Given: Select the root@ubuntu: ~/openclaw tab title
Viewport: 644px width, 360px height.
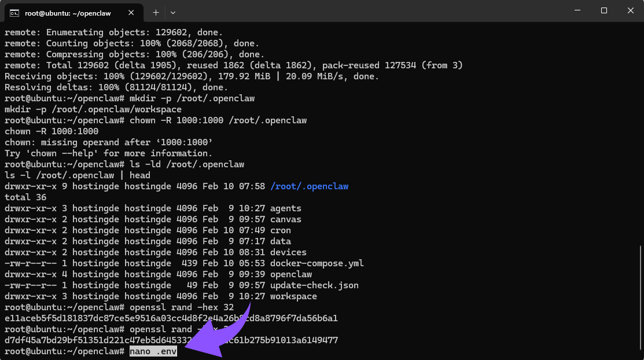Looking at the screenshot, I should [68, 13].
